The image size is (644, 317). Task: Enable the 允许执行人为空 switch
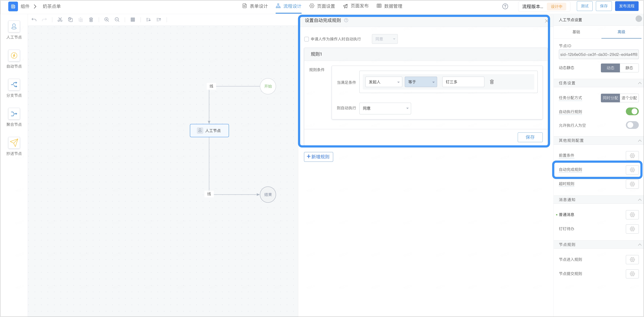(632, 125)
